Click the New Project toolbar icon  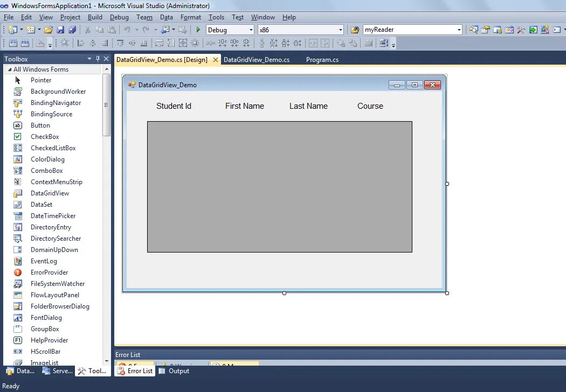[x=12, y=30]
